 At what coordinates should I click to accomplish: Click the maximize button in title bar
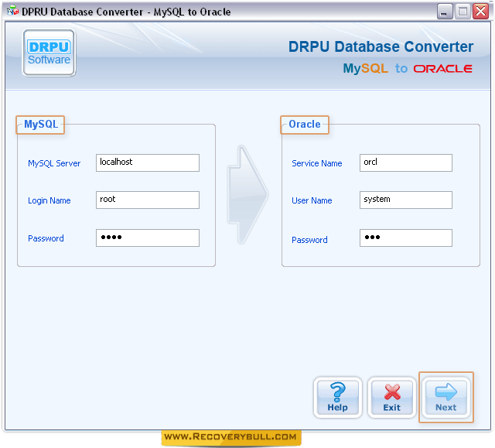463,12
